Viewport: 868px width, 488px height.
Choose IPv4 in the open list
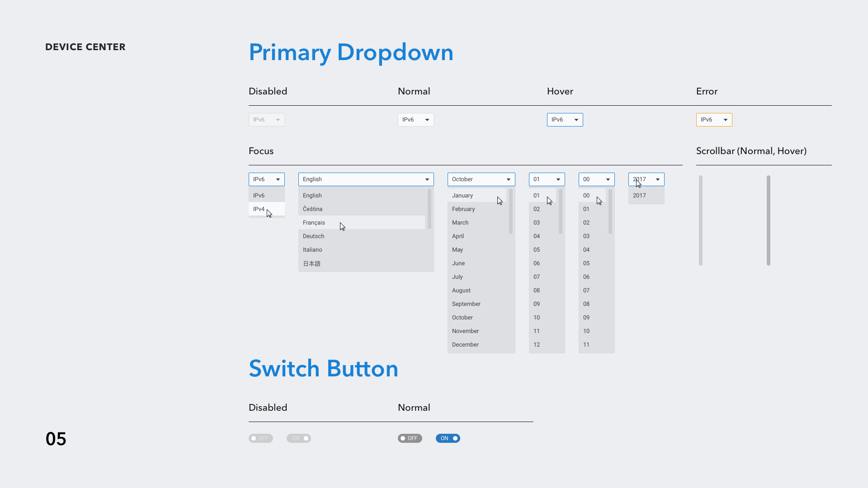[259, 209]
